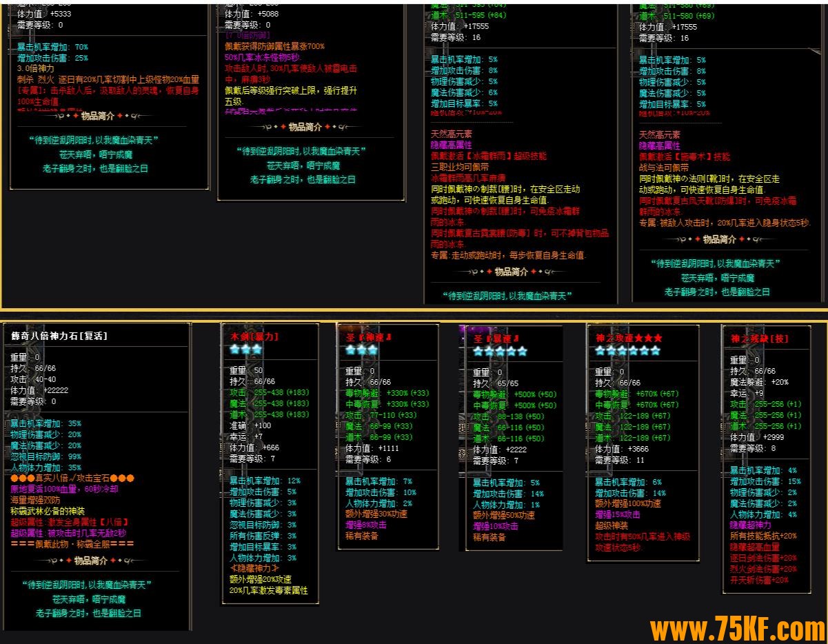Select the item name 神之残缺[技]
828x644 pixels.
(759, 339)
